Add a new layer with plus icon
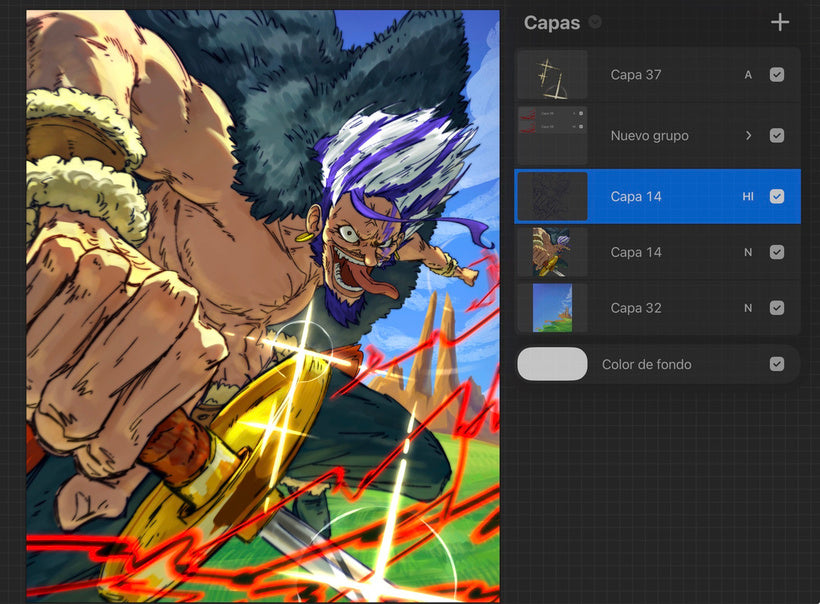The width and height of the screenshot is (820, 604). 780,22
